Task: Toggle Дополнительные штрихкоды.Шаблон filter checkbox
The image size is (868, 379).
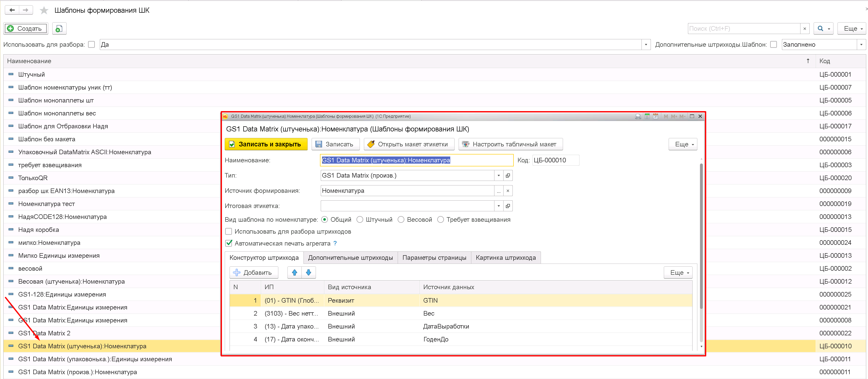Action: click(774, 44)
